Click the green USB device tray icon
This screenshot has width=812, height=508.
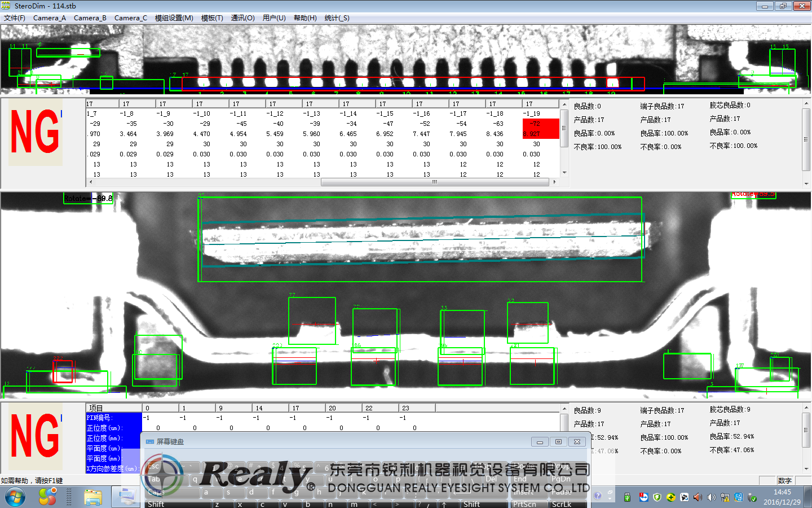pyautogui.click(x=627, y=497)
